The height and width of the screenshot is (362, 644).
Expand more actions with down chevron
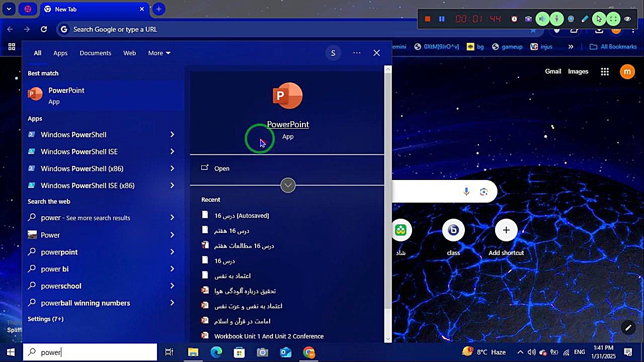(x=288, y=186)
